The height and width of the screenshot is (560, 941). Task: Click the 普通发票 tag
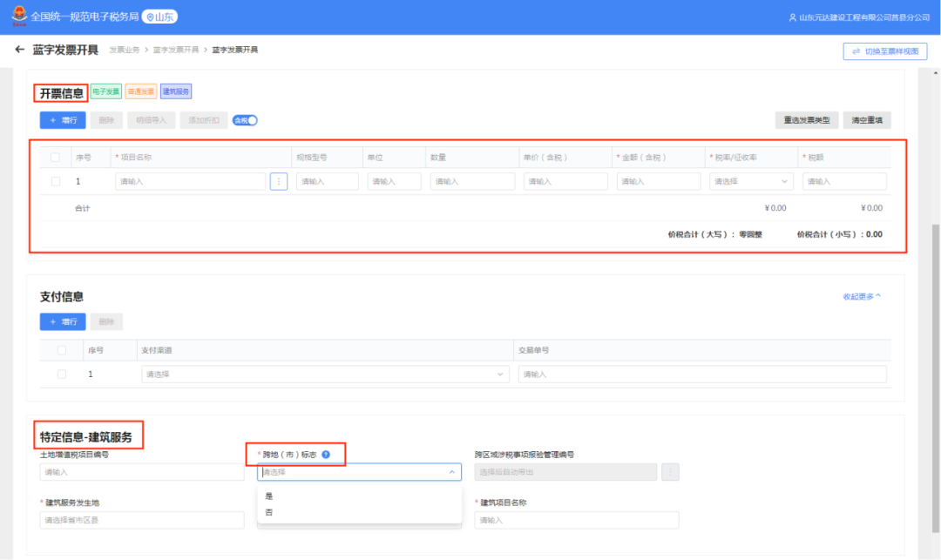[141, 91]
